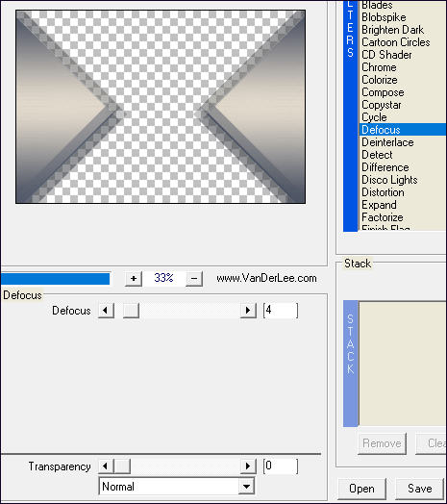Zoom in with the plus button
Viewport: 447px width, 504px height.
tap(134, 278)
